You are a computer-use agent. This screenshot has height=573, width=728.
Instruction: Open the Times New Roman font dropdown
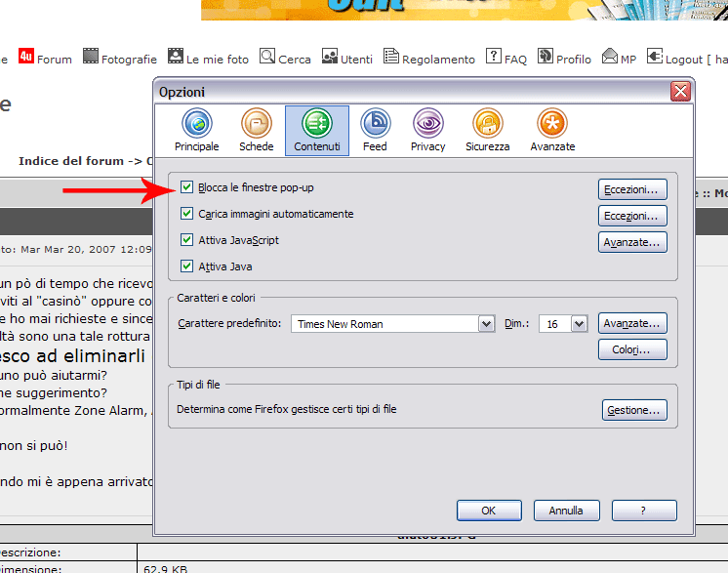click(486, 324)
